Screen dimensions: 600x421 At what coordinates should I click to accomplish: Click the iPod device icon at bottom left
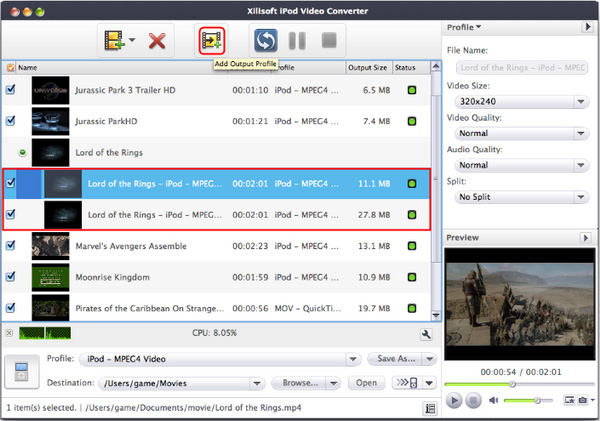click(x=21, y=372)
